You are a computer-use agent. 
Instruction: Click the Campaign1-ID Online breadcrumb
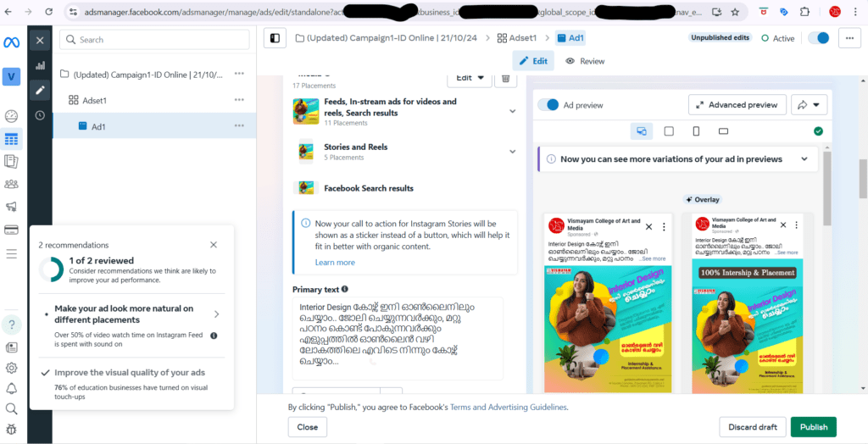tap(387, 38)
